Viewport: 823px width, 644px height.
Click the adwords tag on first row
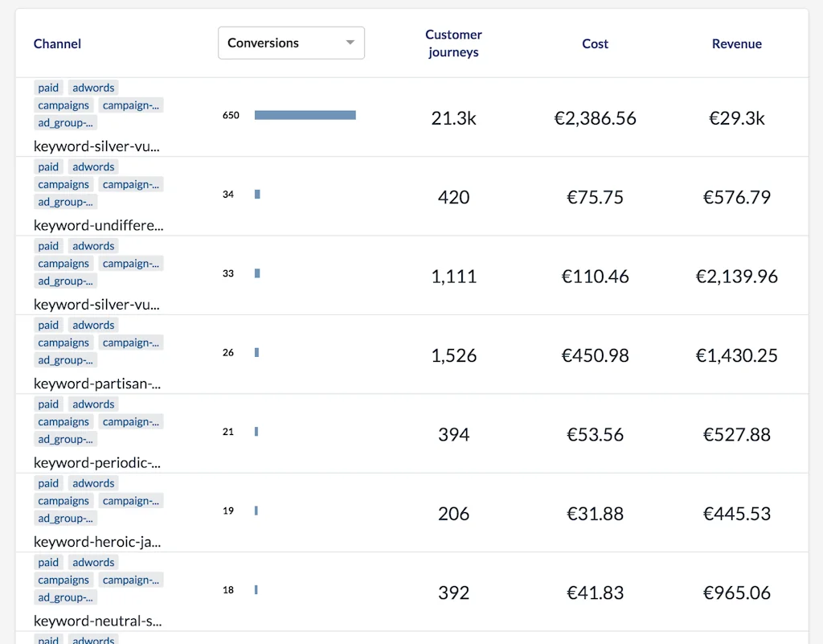tap(93, 87)
